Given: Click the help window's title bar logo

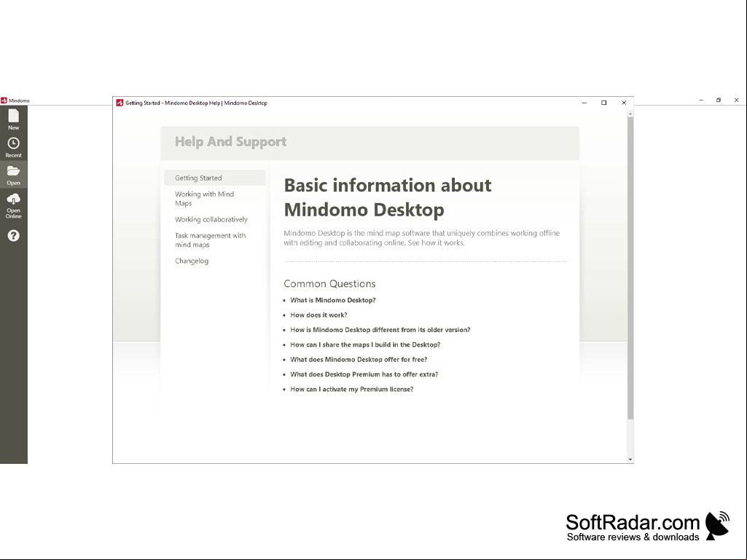Looking at the screenshot, I should 120,103.
